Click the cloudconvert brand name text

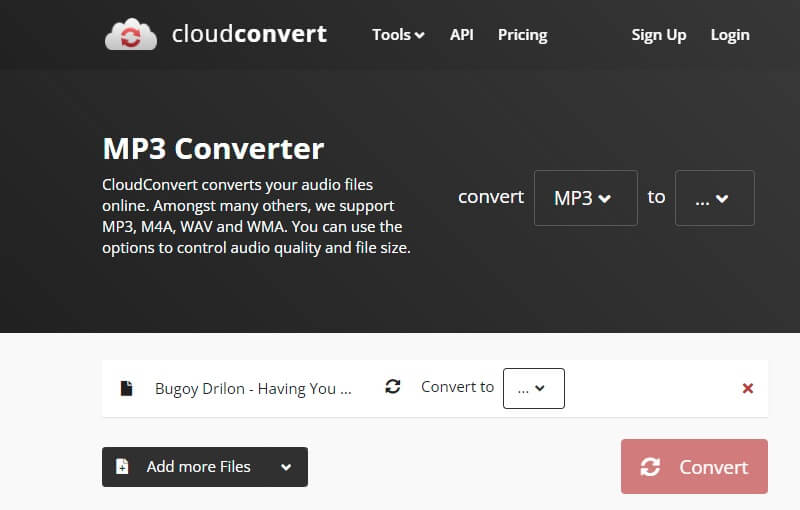(249, 34)
